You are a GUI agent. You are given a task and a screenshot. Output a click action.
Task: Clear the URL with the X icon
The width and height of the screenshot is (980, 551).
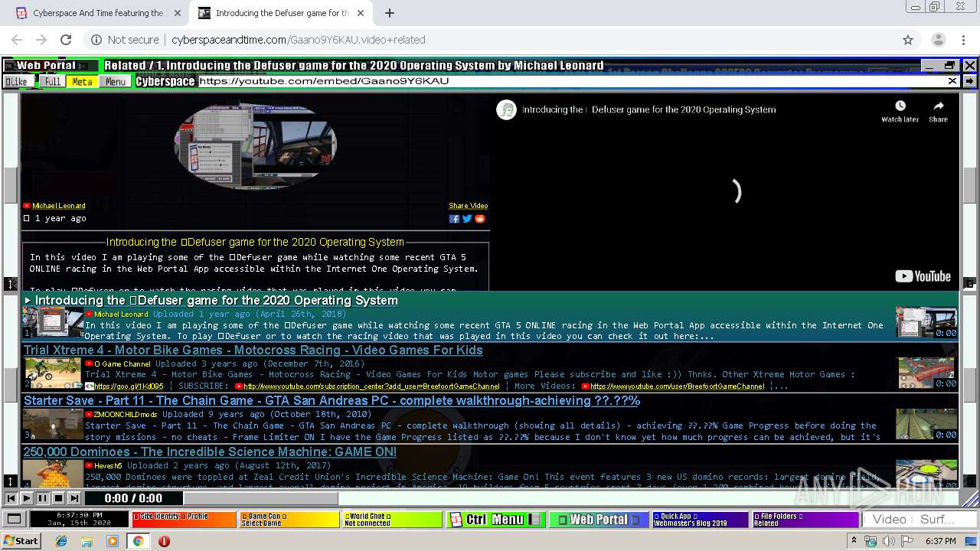(952, 81)
